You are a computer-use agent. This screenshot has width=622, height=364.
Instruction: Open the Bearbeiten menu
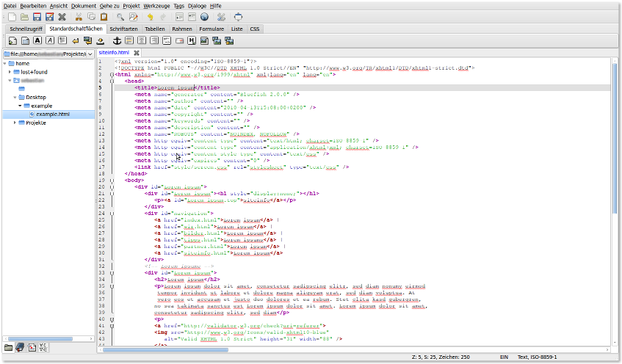[x=33, y=6]
